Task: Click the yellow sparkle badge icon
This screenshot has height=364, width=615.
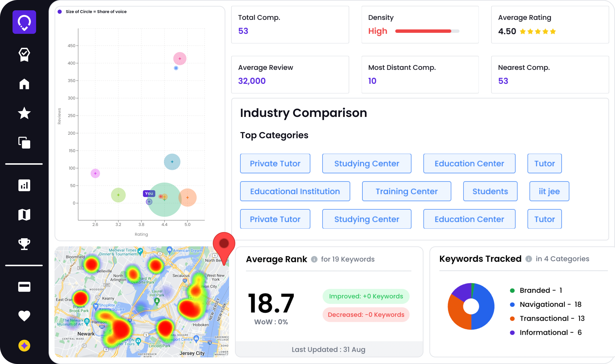Action: (24, 346)
